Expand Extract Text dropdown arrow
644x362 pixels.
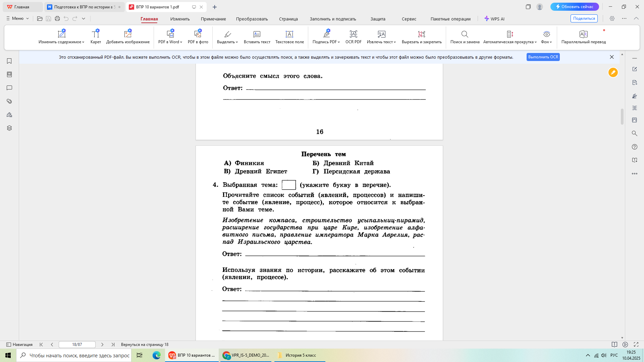pyautogui.click(x=395, y=42)
